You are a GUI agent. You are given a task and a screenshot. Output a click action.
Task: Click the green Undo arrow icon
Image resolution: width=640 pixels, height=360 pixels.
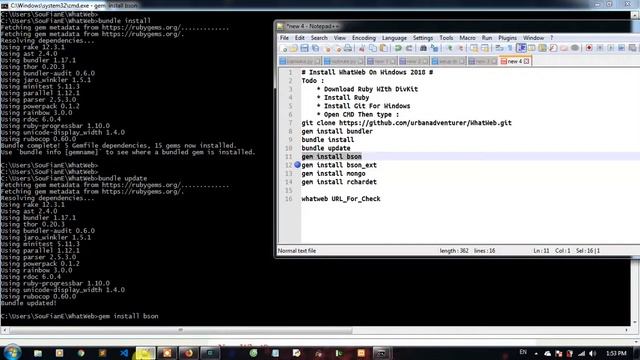[398, 49]
